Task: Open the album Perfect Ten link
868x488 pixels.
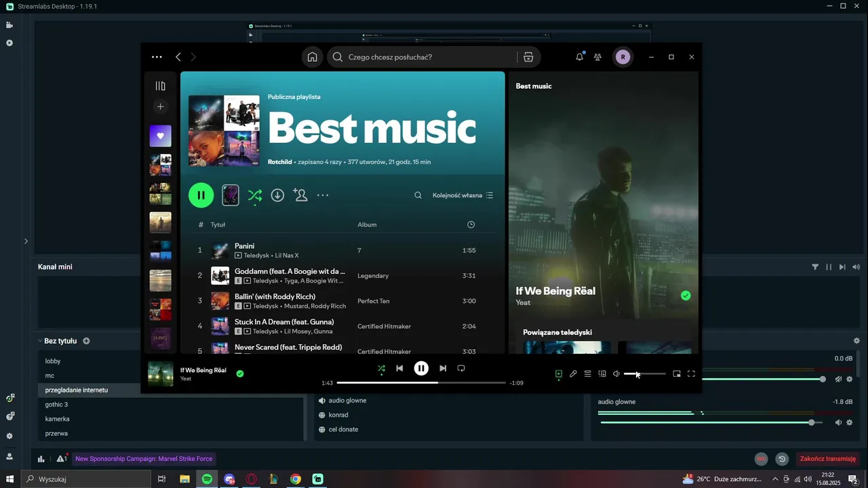Action: tap(375, 301)
